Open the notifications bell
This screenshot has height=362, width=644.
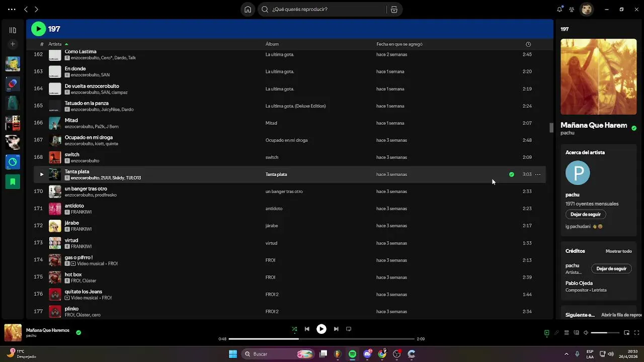tap(559, 9)
